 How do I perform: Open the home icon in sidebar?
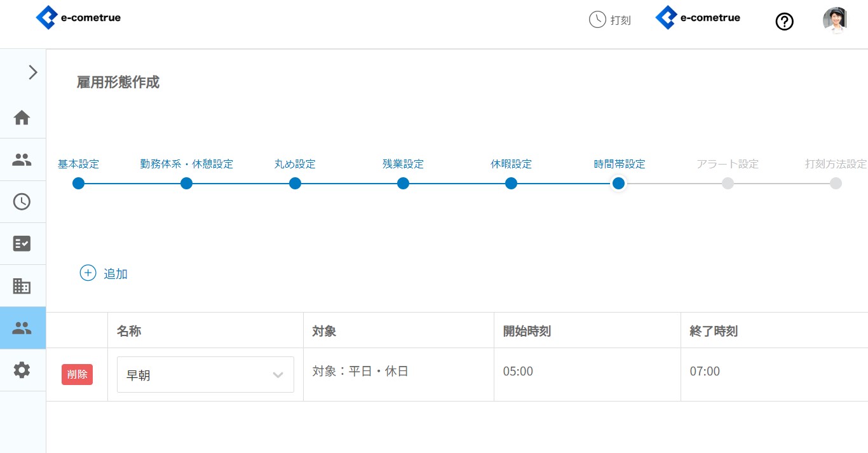[x=22, y=118]
